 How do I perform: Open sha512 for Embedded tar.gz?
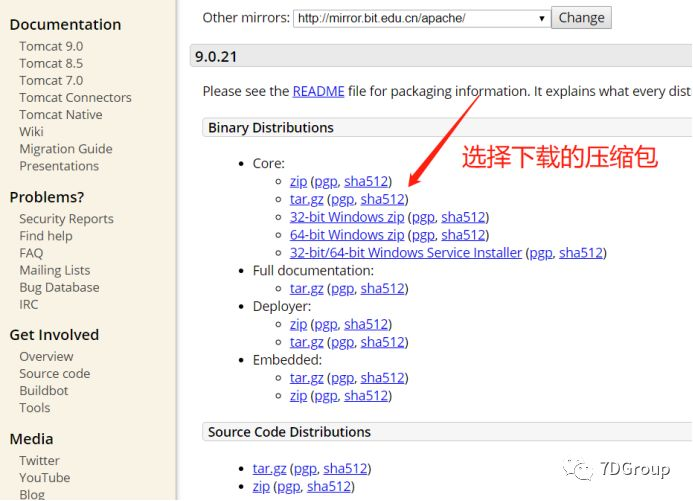tap(382, 378)
